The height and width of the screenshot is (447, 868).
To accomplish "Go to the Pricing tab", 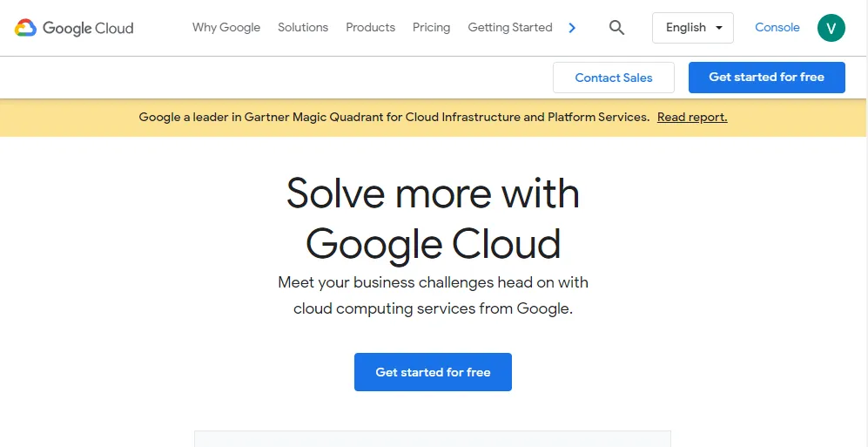I will click(431, 28).
